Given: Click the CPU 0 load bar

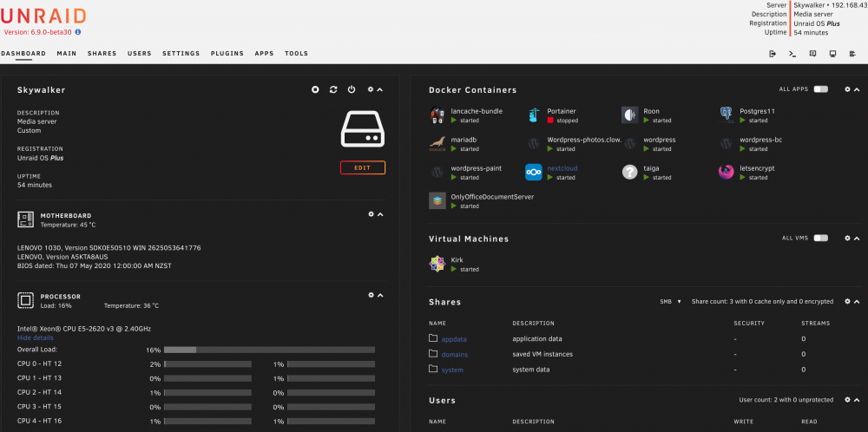Looking at the screenshot, I should [x=207, y=364].
